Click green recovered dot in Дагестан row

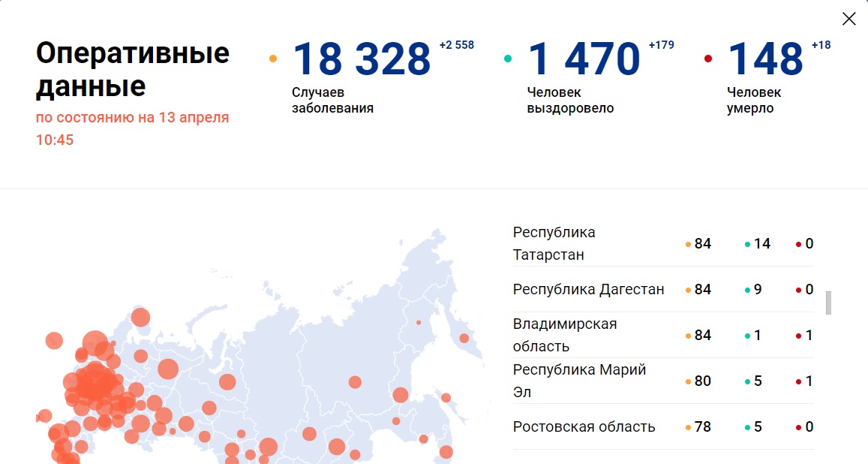point(747,290)
